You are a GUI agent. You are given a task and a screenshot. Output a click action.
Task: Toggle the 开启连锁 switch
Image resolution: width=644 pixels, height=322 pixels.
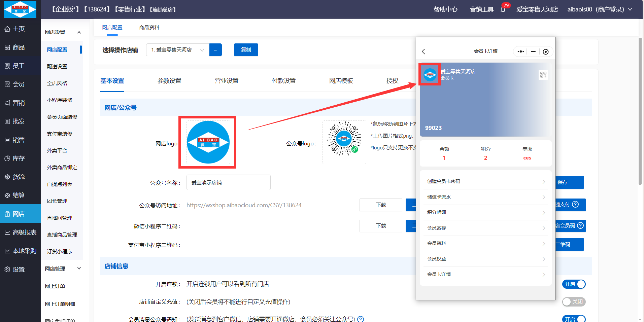(574, 284)
